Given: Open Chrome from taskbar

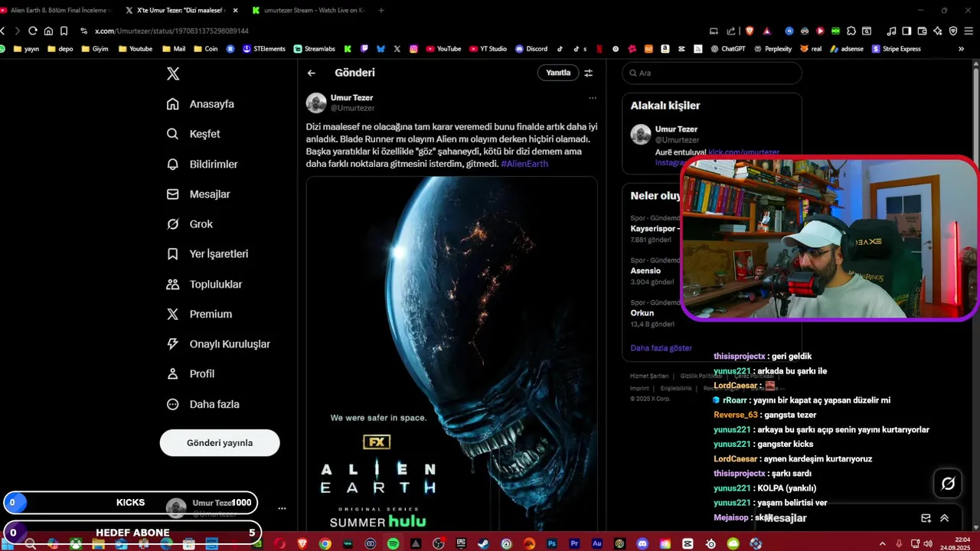Looking at the screenshot, I should 325,543.
